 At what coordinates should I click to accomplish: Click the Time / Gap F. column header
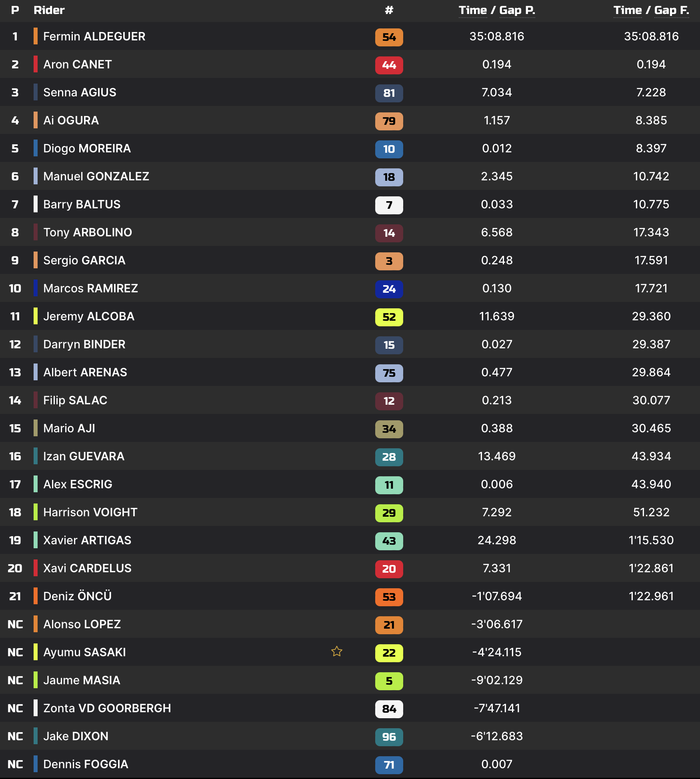click(651, 10)
